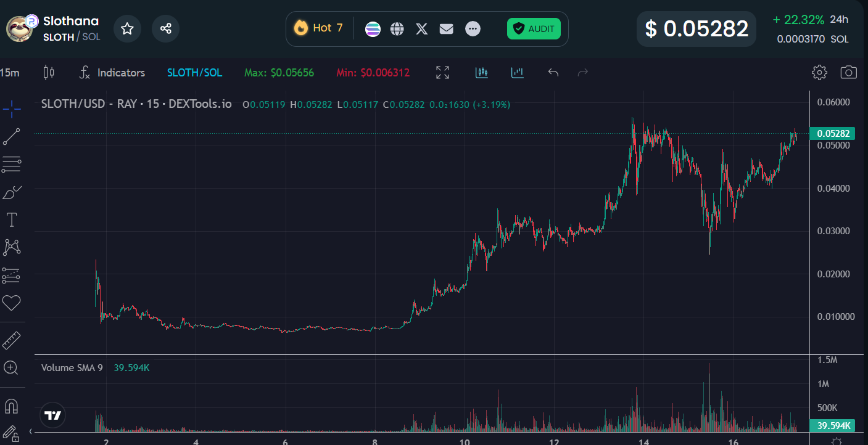Open the time axis settings gear icon
868x445 pixels.
click(837, 441)
